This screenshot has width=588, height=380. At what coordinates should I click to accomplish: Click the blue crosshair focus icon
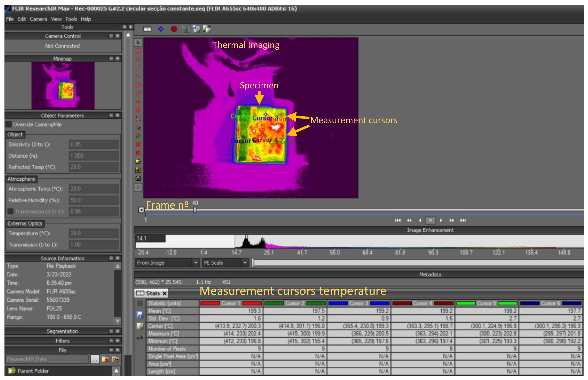pos(161,29)
